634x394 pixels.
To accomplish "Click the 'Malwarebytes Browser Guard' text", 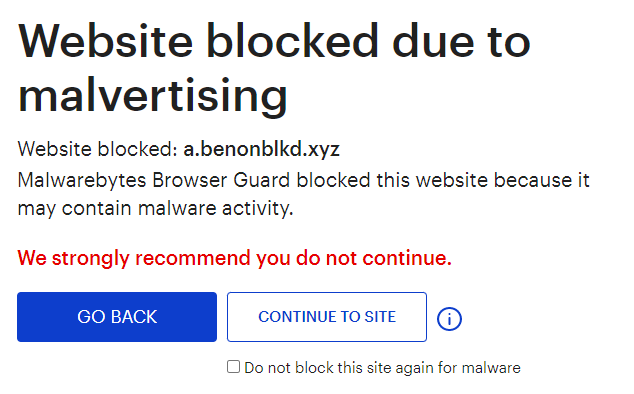I will click(154, 180).
